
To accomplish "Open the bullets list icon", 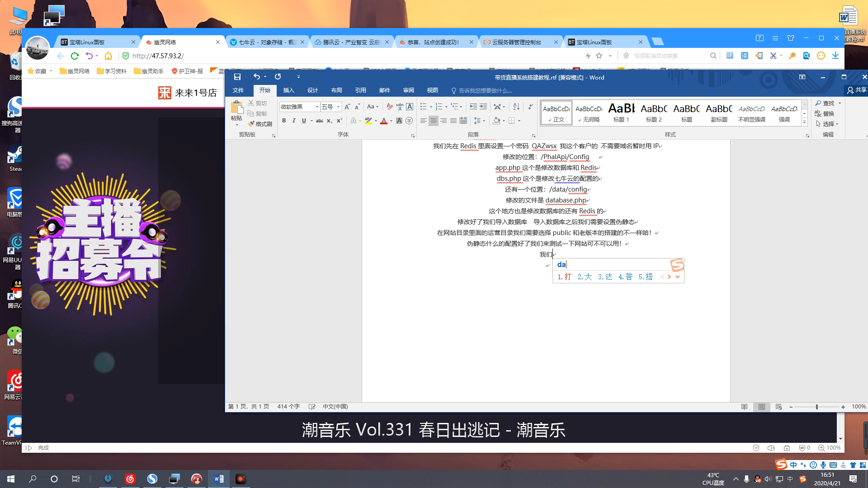I will pos(422,106).
